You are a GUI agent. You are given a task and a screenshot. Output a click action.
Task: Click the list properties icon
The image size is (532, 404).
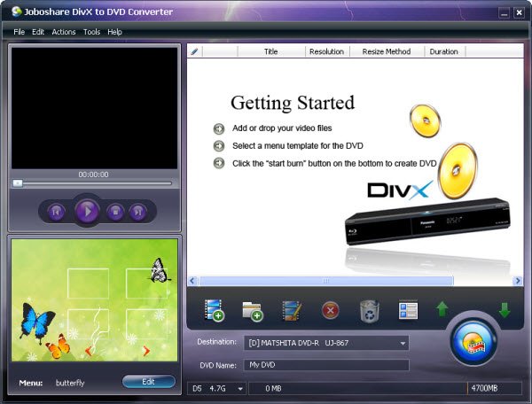point(408,311)
